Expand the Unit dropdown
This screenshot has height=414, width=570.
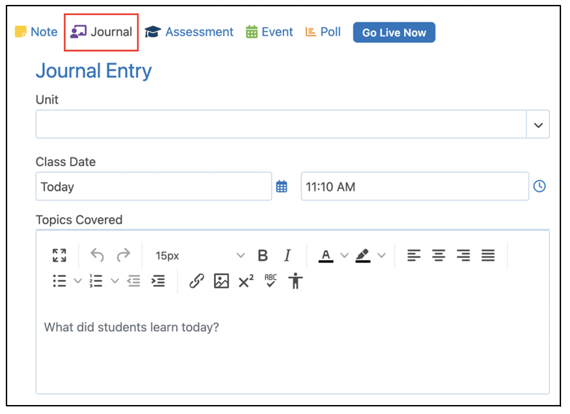pyautogui.click(x=538, y=125)
